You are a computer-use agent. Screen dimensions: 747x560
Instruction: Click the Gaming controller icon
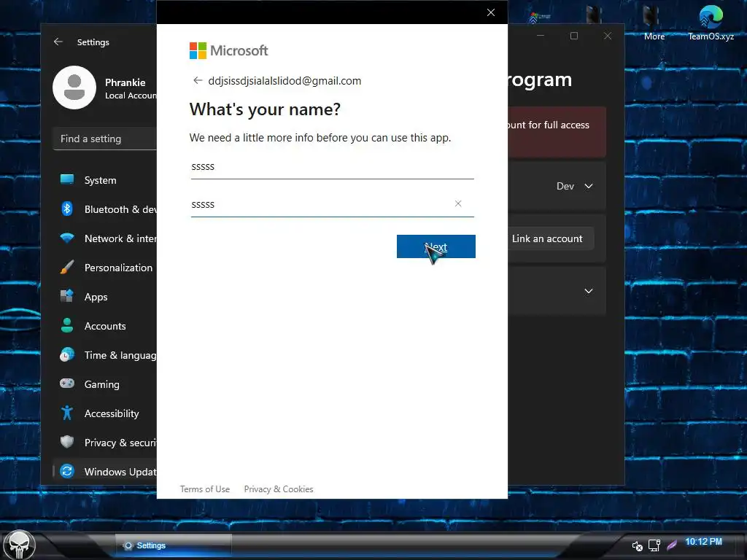(67, 384)
